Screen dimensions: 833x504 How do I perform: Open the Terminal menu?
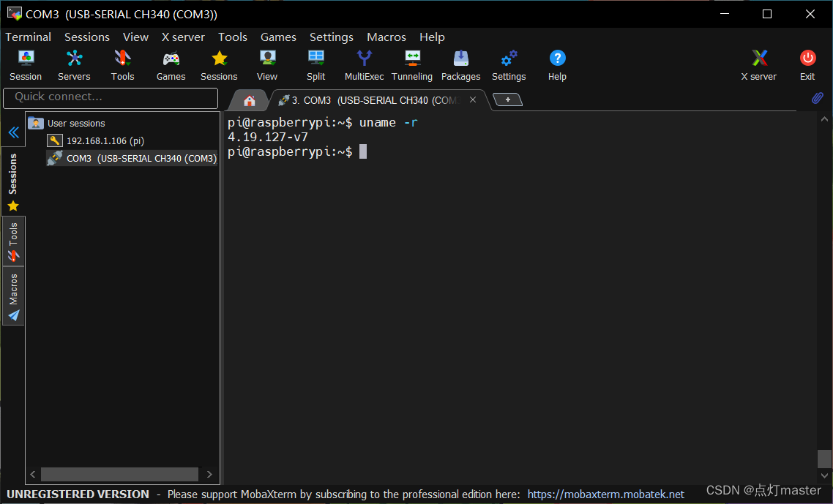28,37
